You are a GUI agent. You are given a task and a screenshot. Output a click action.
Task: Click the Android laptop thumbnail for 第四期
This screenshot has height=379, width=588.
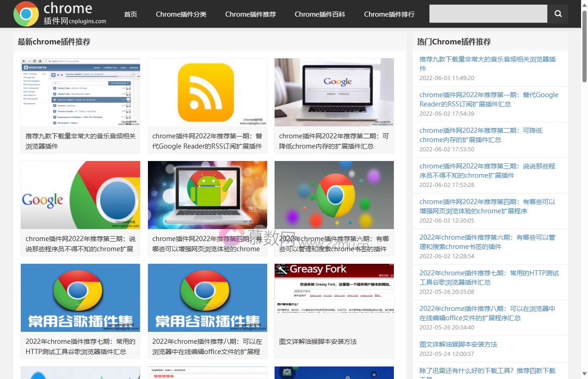click(x=207, y=195)
